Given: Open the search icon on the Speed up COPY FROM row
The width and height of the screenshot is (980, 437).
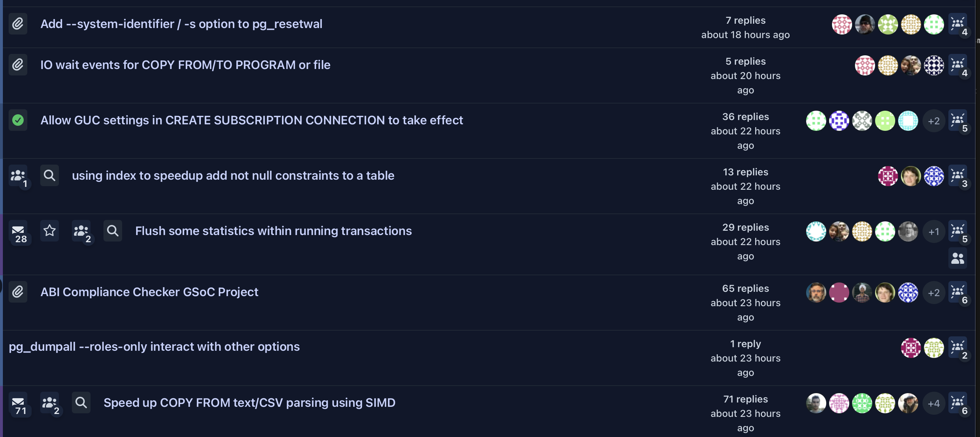Looking at the screenshot, I should [81, 403].
